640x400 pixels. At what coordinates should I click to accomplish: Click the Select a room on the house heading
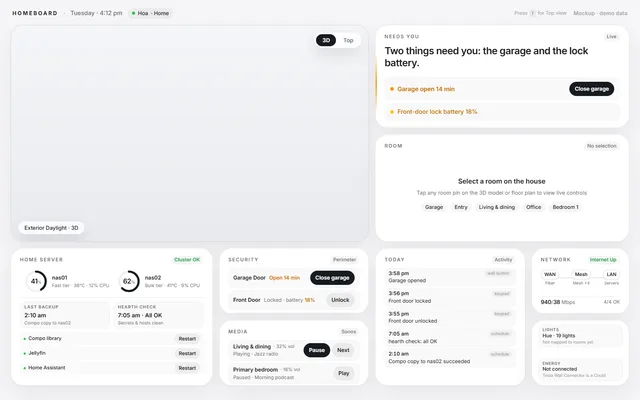(502, 181)
